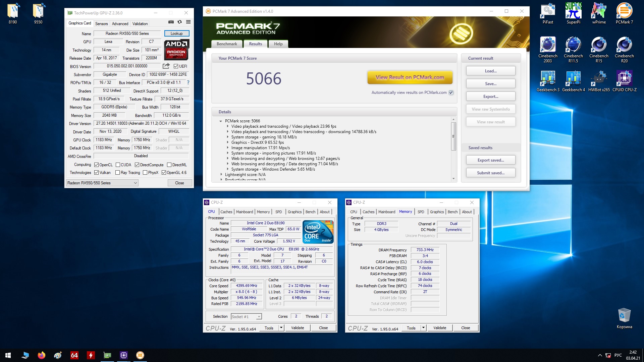The image size is (644, 362).
Task: Open Cinebench R20 shortcut
Action: 624,50
